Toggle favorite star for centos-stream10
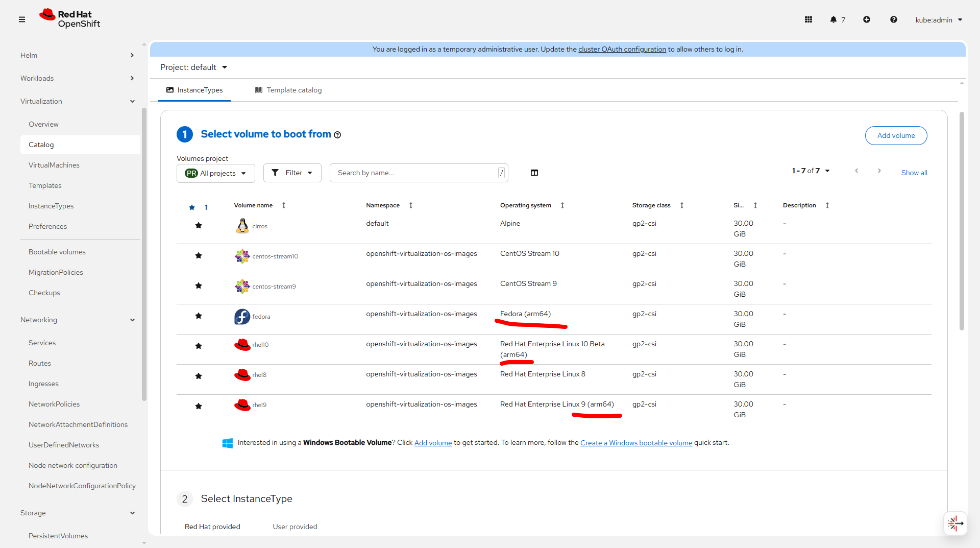 [199, 256]
